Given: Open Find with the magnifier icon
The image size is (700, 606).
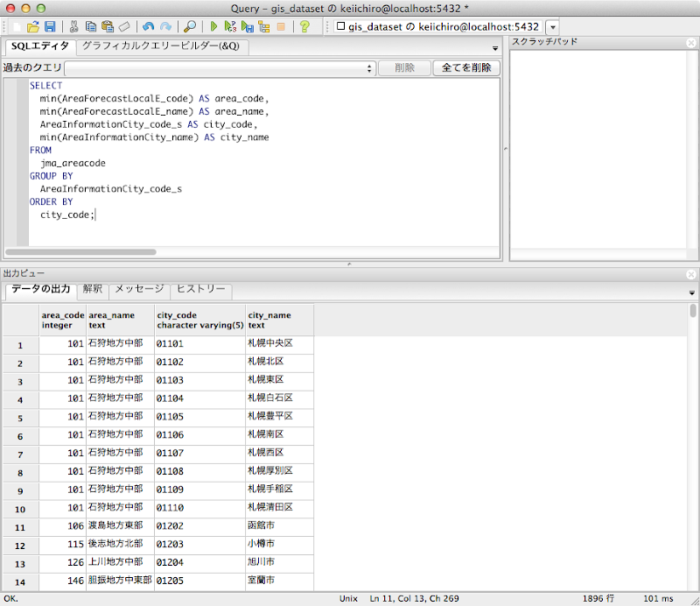Looking at the screenshot, I should tap(189, 26).
